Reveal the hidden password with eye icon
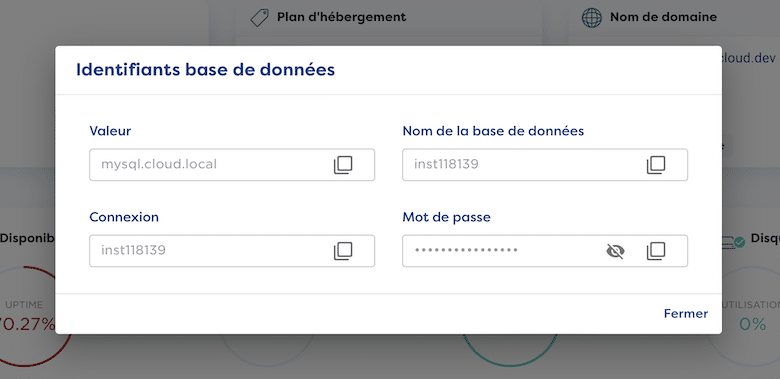Screen dimensions: 780x379 coord(615,251)
